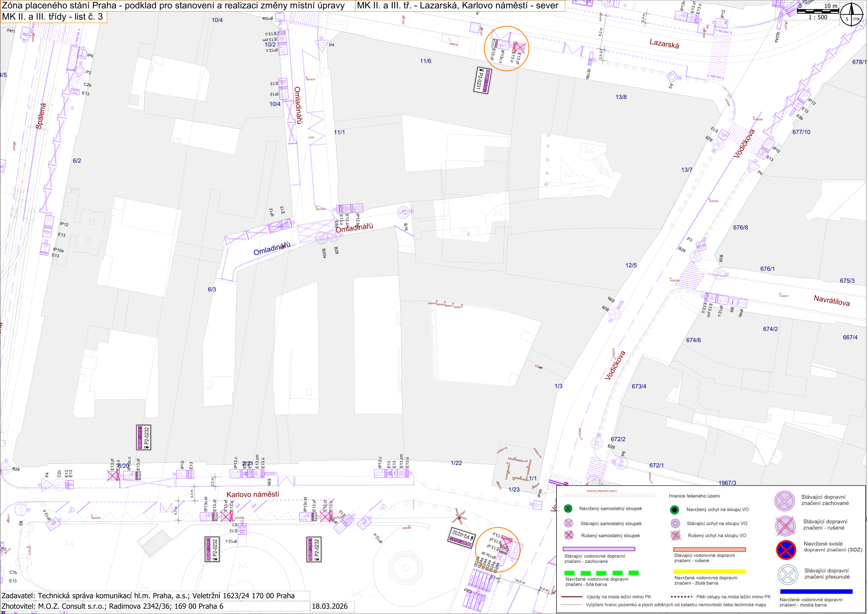Click the P2-0231 zone sign near Lazarská

coord(482,80)
